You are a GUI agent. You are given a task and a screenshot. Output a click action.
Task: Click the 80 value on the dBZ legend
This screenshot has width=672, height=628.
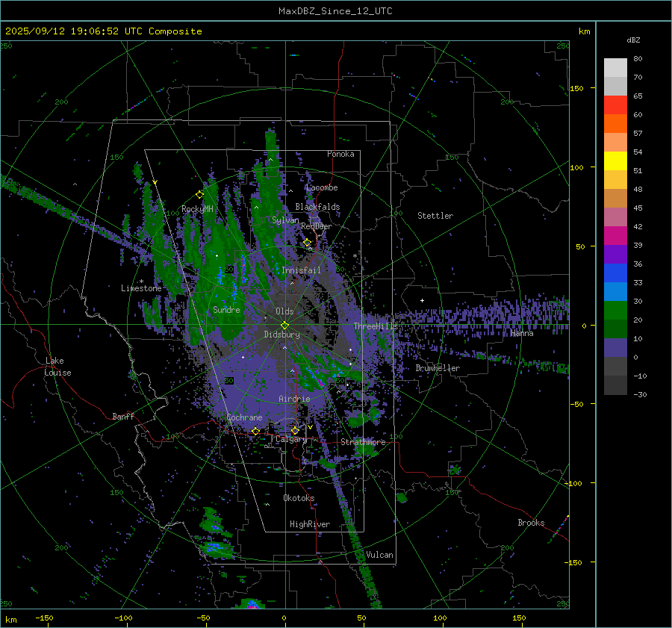click(638, 59)
